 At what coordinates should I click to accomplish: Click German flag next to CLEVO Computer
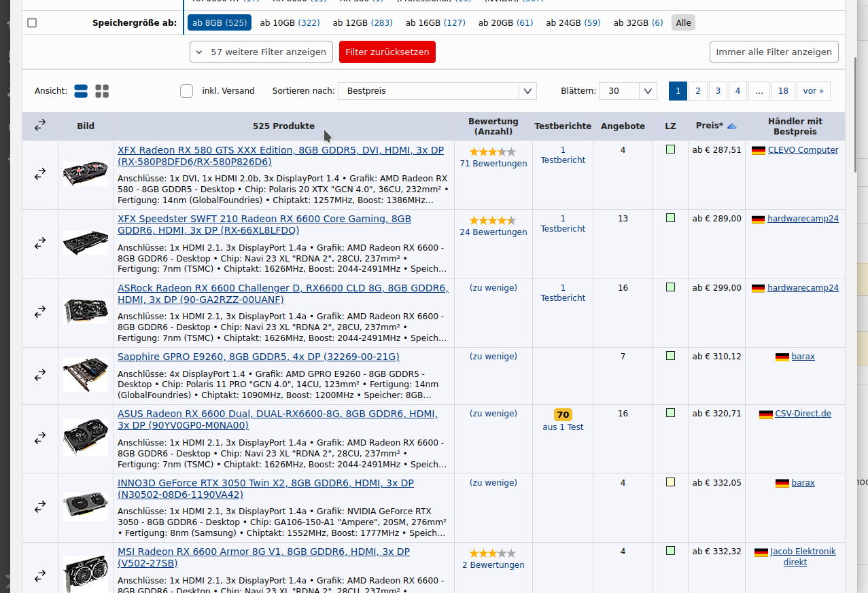click(x=759, y=150)
